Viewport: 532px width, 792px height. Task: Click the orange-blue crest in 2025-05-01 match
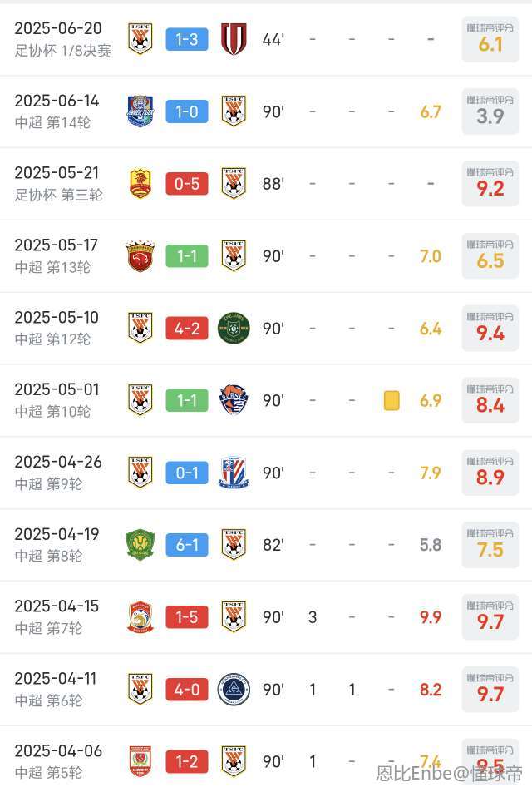(234, 400)
